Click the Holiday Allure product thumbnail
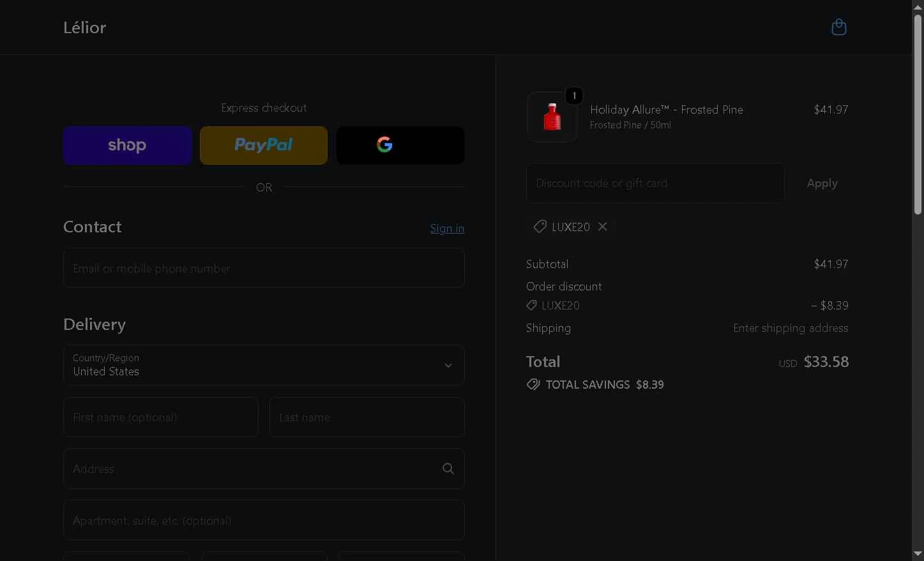The height and width of the screenshot is (561, 924). 552,117
